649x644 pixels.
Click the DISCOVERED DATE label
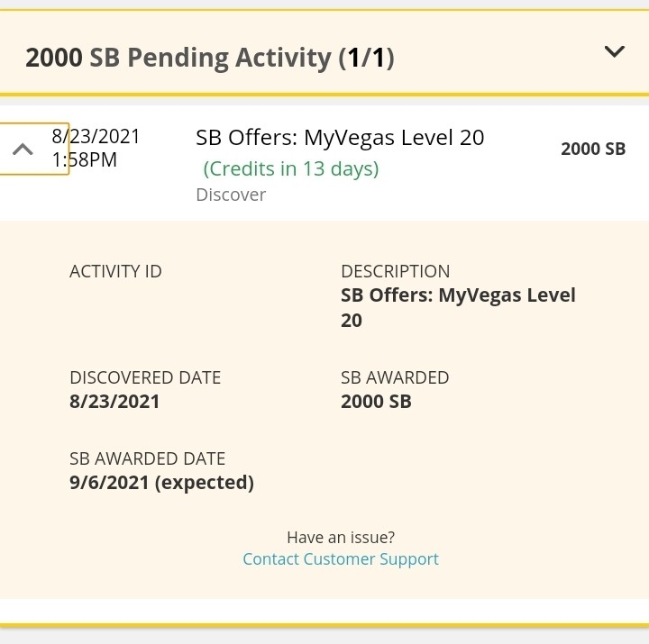click(x=145, y=377)
